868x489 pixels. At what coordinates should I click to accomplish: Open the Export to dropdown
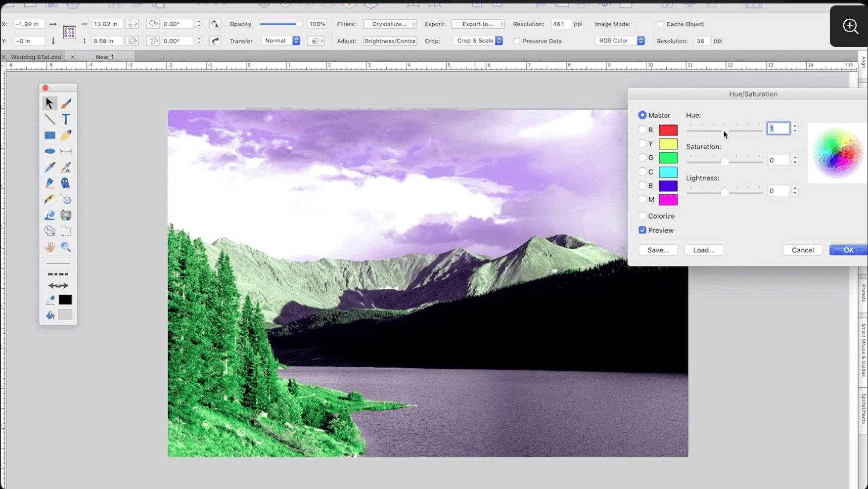(478, 24)
